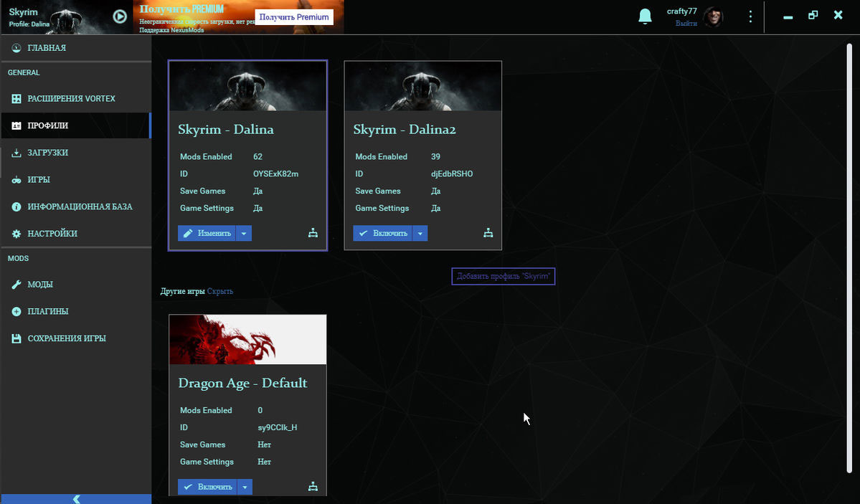Screen dimensions: 860x504
Task: Open Плагины section in sidebar
Action: (47, 312)
